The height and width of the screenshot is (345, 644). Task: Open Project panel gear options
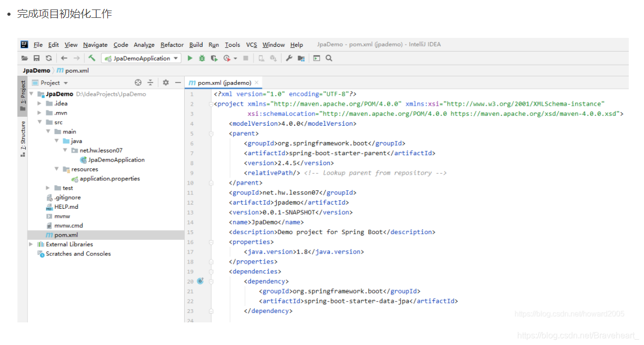166,83
